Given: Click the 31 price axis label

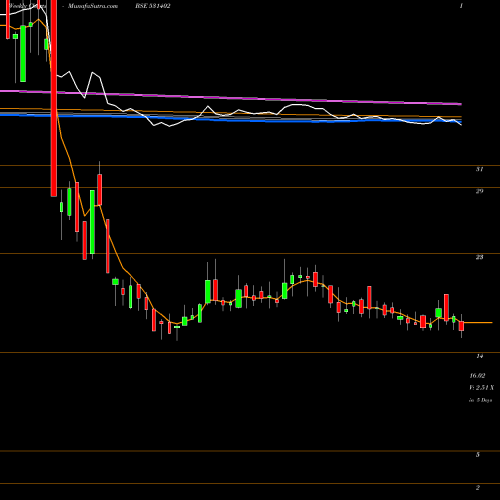Looking at the screenshot, I should click(x=479, y=169).
